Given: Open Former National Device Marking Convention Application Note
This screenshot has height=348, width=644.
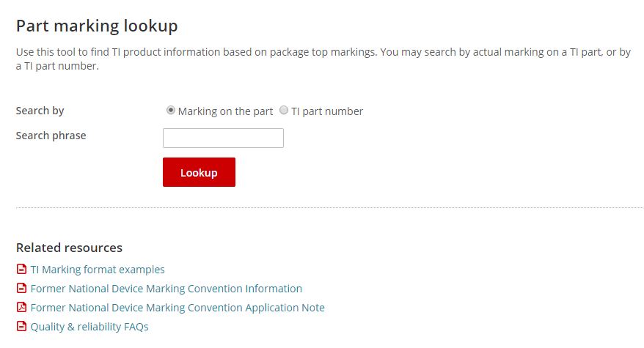Looking at the screenshot, I should pos(178,308).
